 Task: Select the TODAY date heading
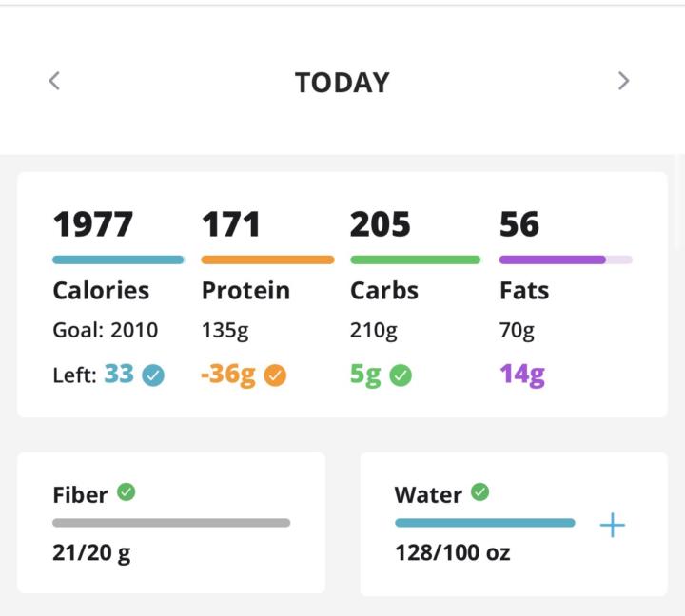coord(342,83)
